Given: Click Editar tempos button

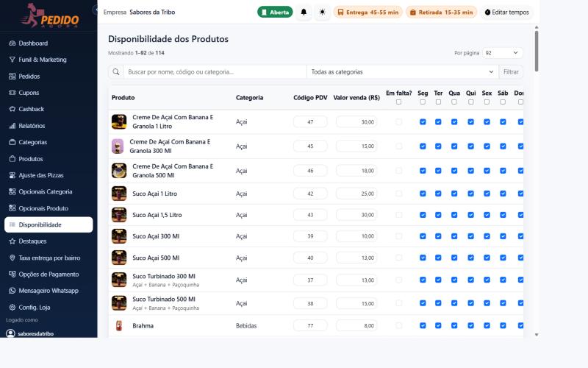Looking at the screenshot, I should [x=506, y=12].
